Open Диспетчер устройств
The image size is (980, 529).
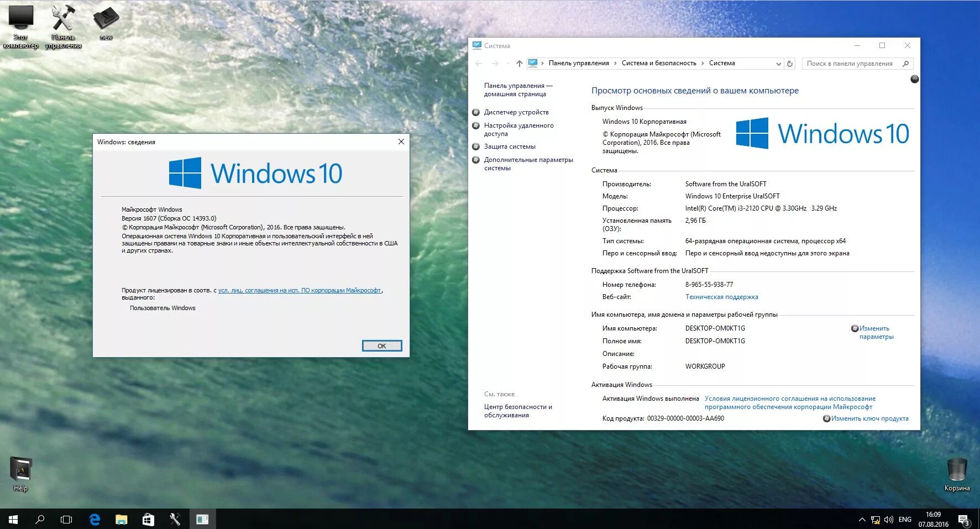[516, 112]
